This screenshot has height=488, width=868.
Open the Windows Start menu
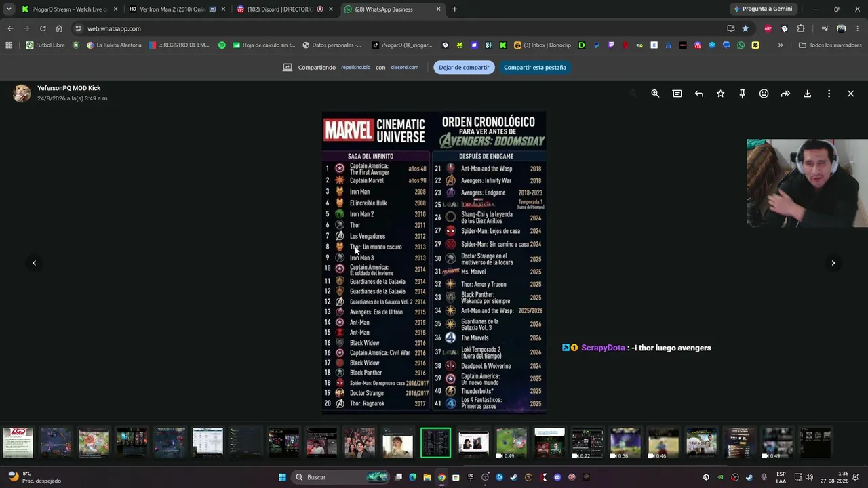tap(282, 477)
